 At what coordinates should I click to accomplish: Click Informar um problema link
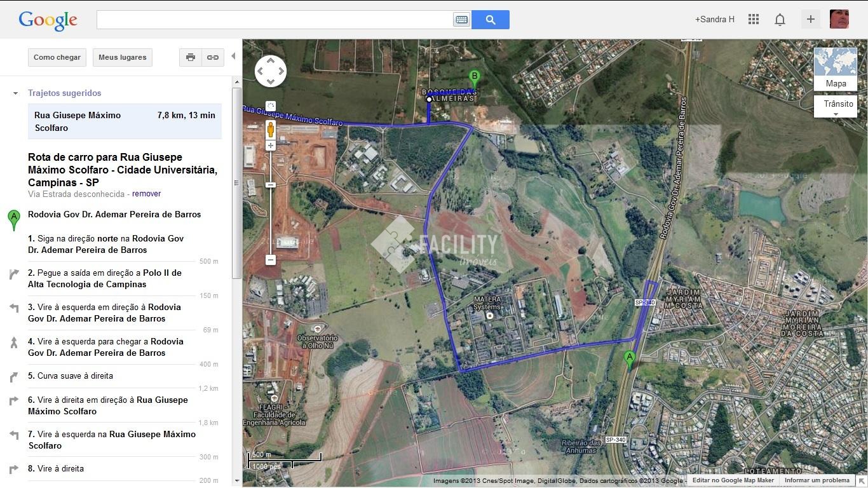point(817,480)
